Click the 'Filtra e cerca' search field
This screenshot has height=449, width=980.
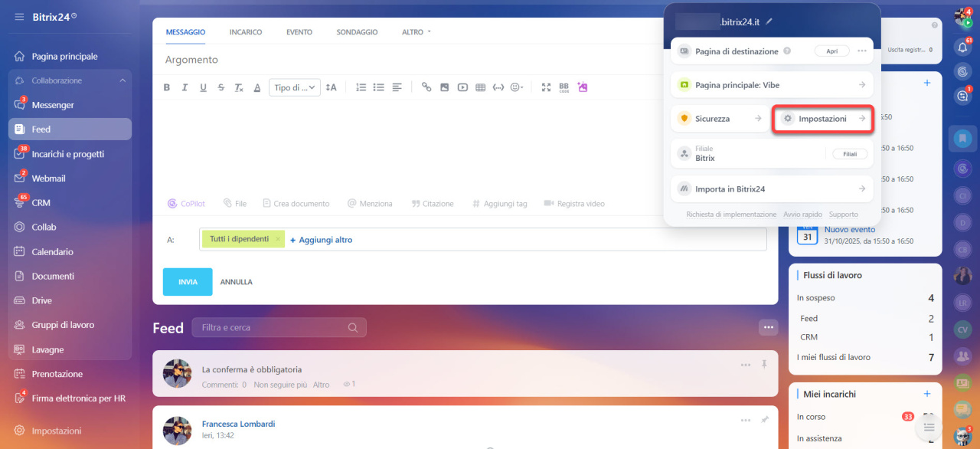(272, 327)
